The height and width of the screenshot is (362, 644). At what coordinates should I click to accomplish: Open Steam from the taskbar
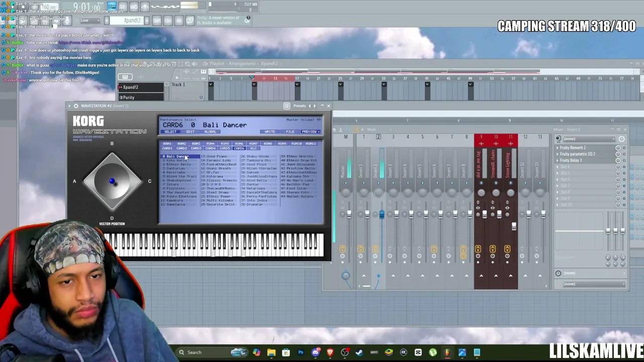359,352
